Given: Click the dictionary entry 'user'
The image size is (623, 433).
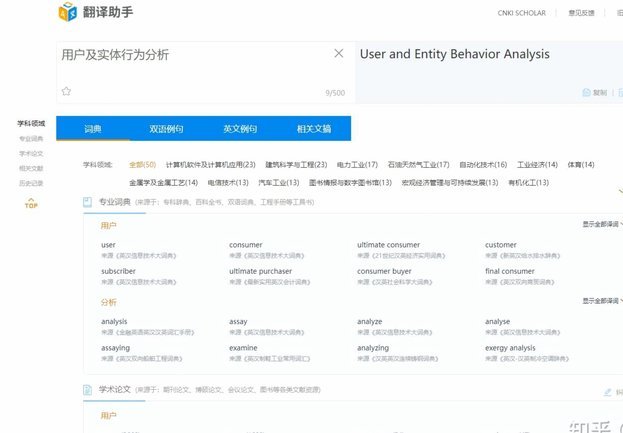Looking at the screenshot, I should click(108, 245).
